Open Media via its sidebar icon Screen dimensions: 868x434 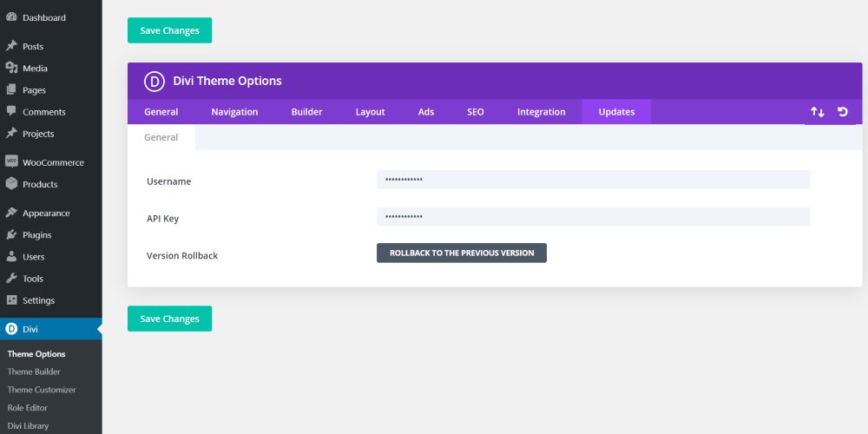(x=11, y=68)
